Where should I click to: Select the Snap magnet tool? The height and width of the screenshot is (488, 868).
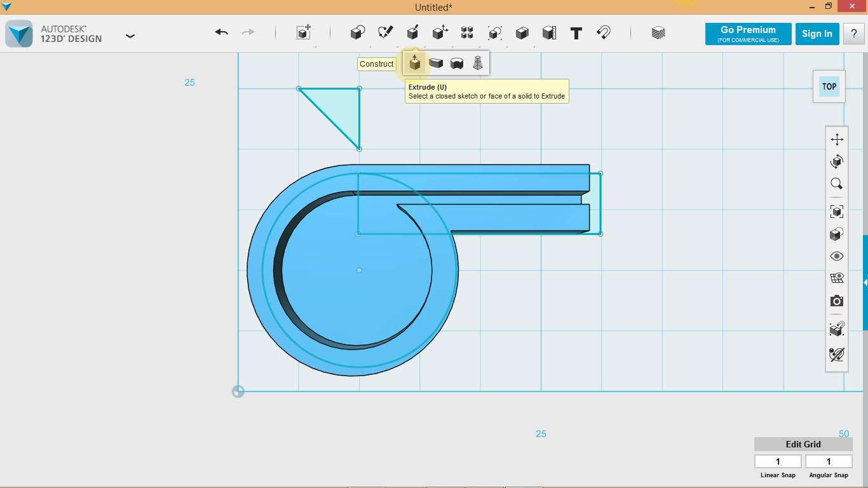604,33
